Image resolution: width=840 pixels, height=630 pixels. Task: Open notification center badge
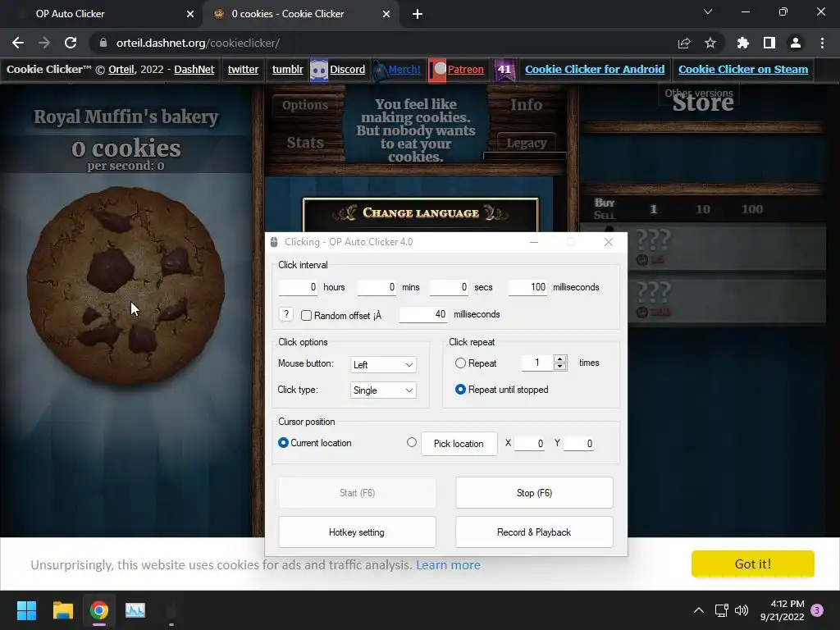pyautogui.click(x=817, y=610)
